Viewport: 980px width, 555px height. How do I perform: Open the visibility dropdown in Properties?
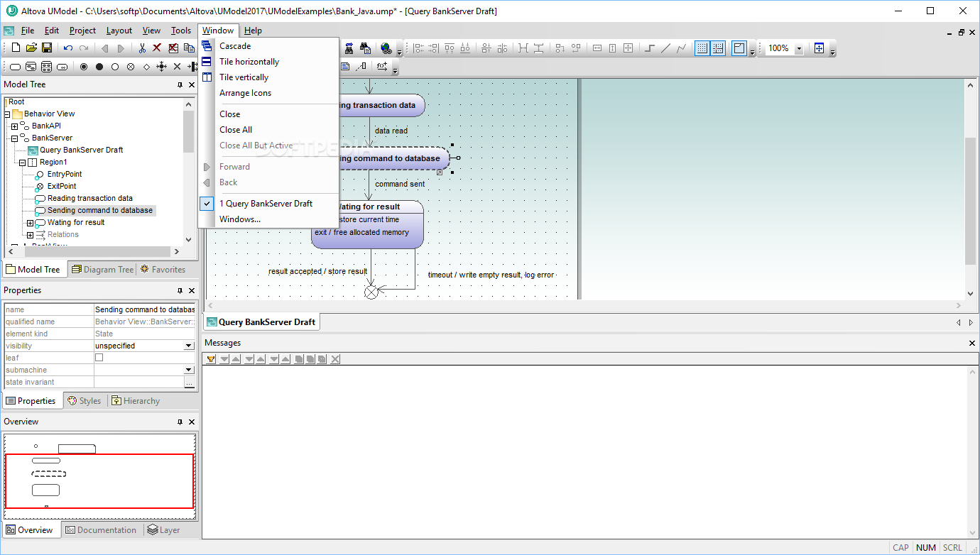pos(189,346)
